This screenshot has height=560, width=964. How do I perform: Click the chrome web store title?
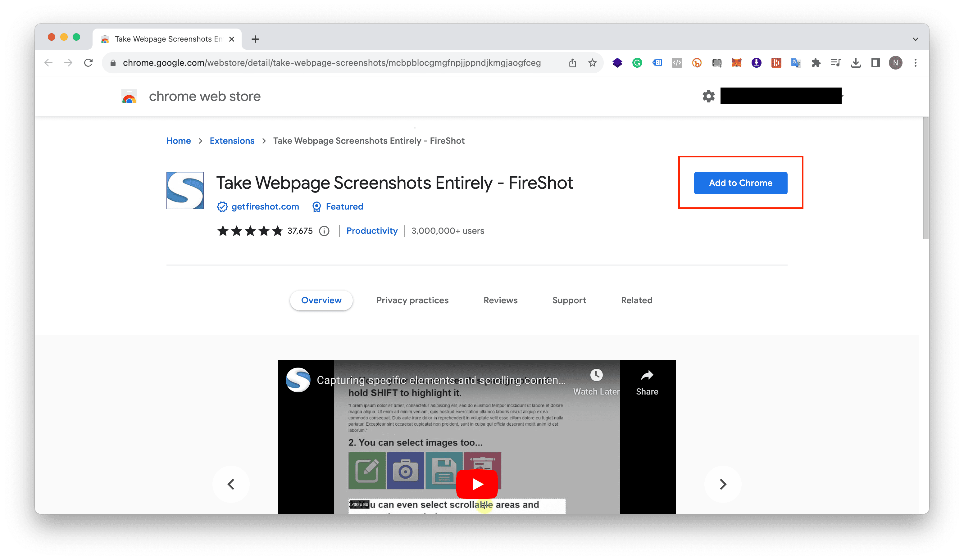[x=205, y=96]
